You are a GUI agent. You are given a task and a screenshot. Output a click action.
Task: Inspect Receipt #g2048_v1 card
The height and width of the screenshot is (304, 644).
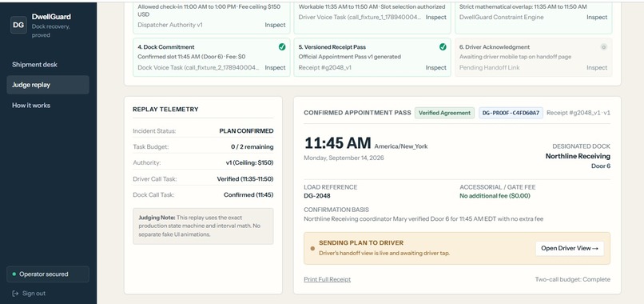(x=435, y=67)
